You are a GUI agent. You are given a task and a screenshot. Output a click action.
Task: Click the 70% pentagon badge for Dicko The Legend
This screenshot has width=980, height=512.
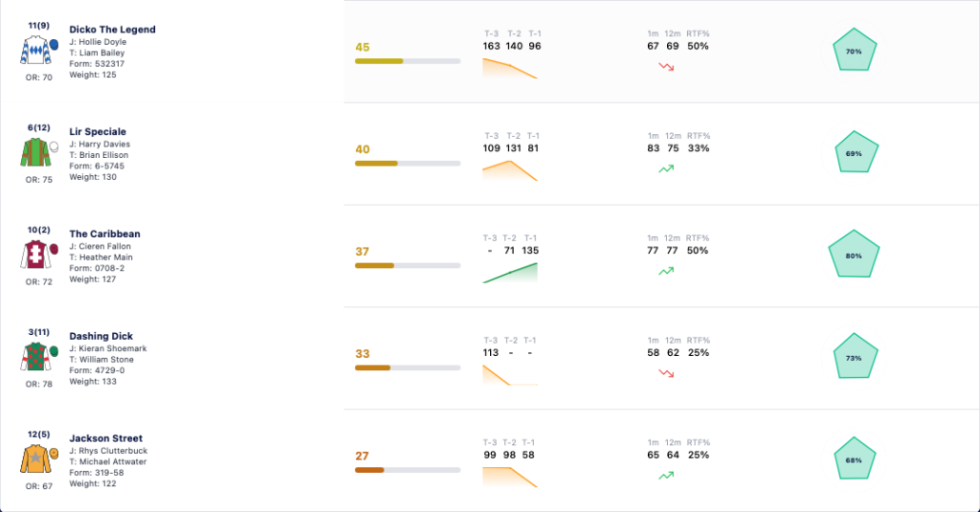pos(855,50)
